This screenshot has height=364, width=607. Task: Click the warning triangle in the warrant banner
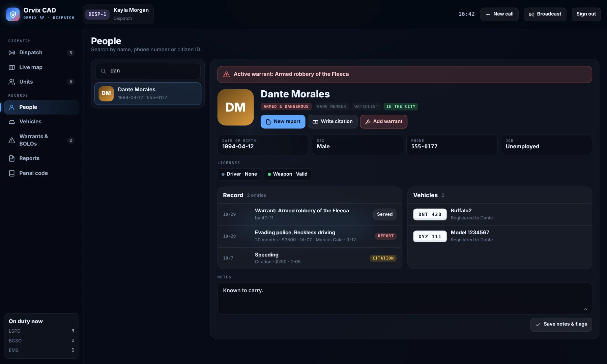[226, 74]
